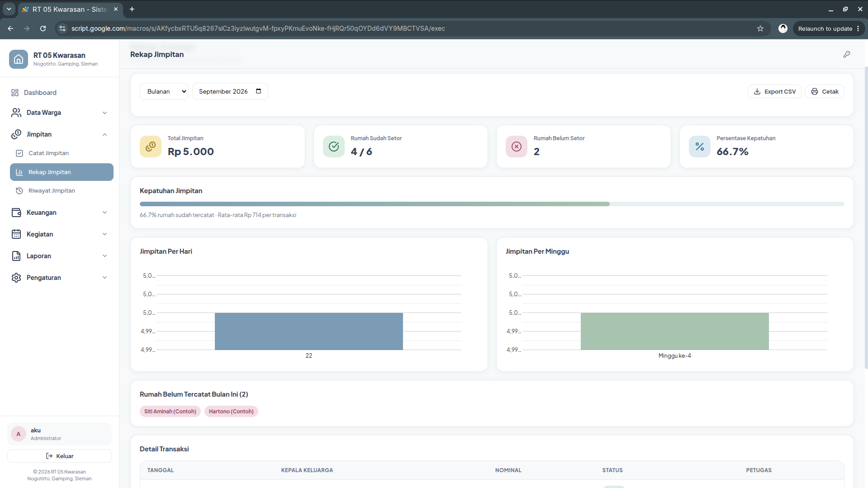
Task: Select Rekap Jimpitan in sidebar
Action: 62,172
